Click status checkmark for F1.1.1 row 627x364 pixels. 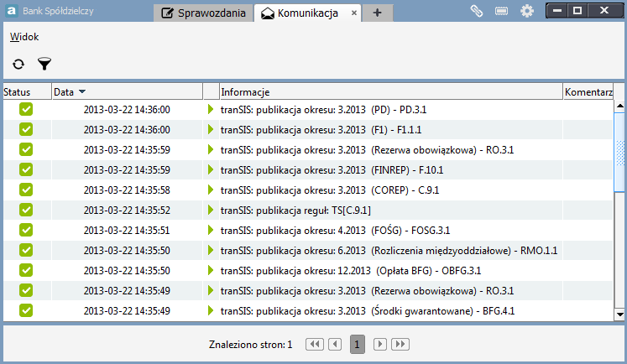coord(26,129)
